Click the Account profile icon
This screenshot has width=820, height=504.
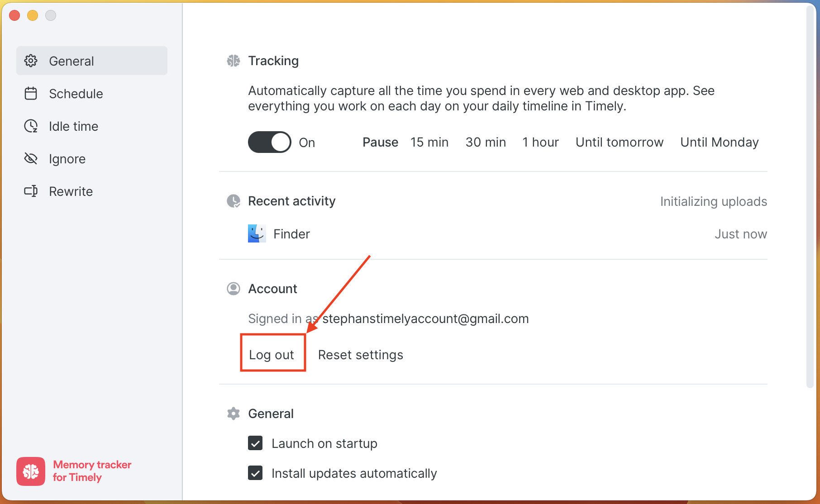(x=234, y=289)
